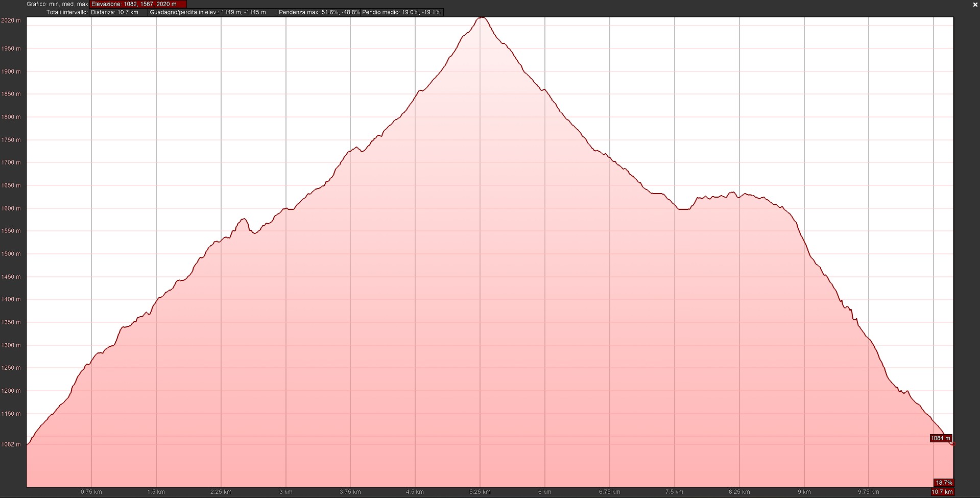Click the '1200 m' y-axis label
The height and width of the screenshot is (498, 980).
coord(11,391)
